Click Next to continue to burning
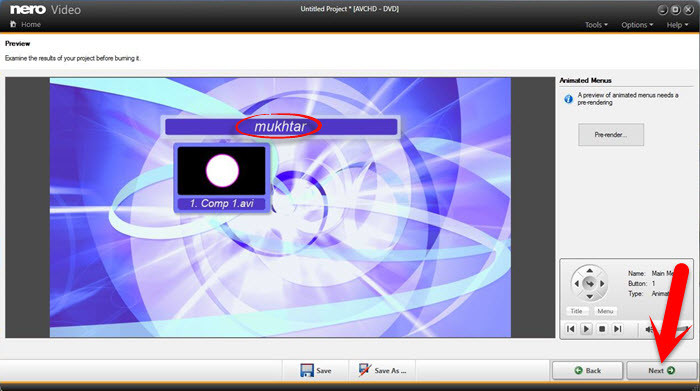This screenshot has width=700, height=391. [x=661, y=370]
